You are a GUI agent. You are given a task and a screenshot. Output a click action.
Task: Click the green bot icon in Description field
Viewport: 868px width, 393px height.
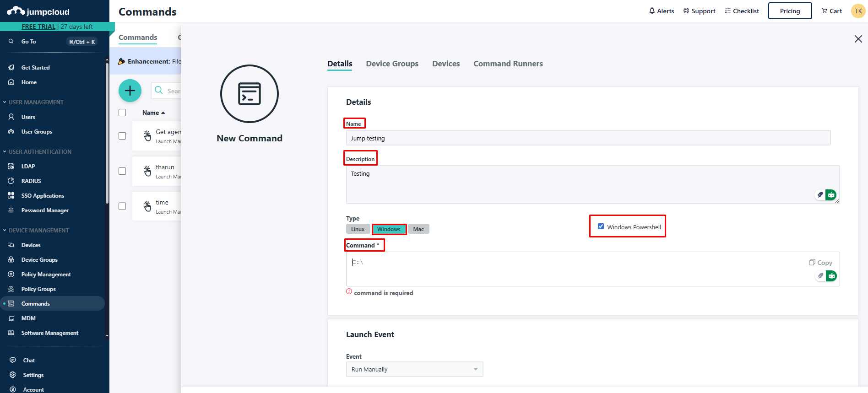tap(831, 195)
